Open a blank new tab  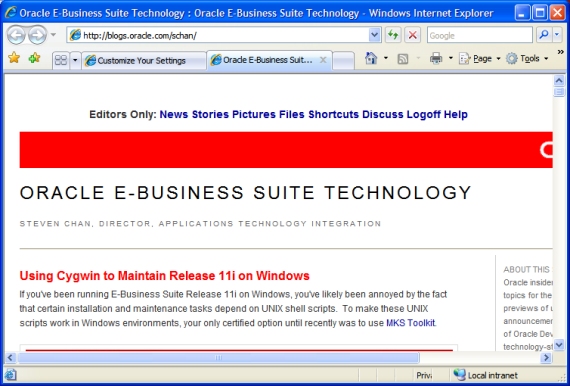point(343,60)
